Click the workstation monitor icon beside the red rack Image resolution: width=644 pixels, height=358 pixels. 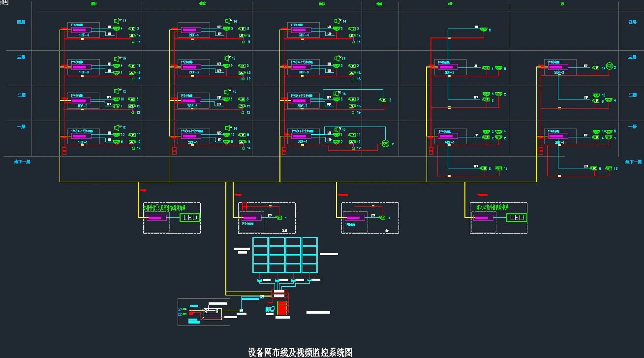coord(271,309)
